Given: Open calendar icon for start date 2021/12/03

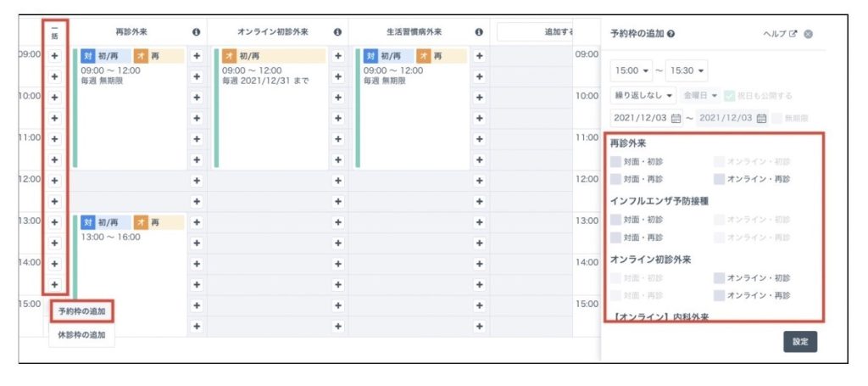Looking at the screenshot, I should (x=676, y=118).
